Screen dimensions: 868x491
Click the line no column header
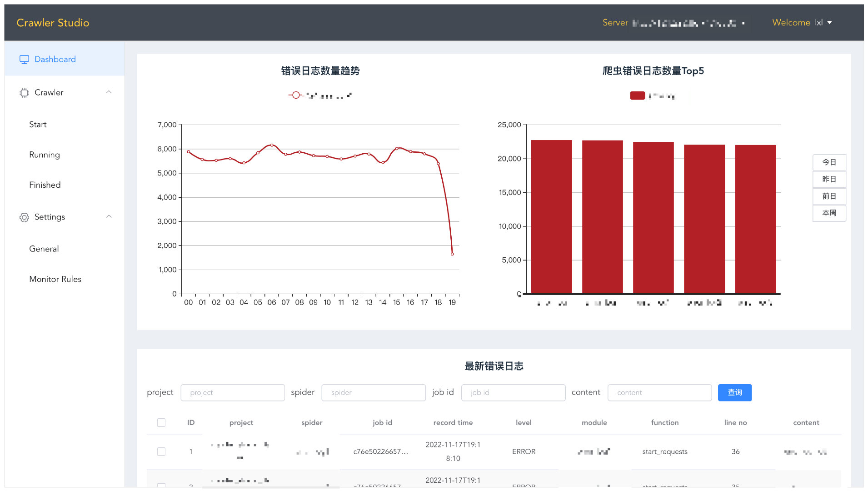click(x=735, y=423)
